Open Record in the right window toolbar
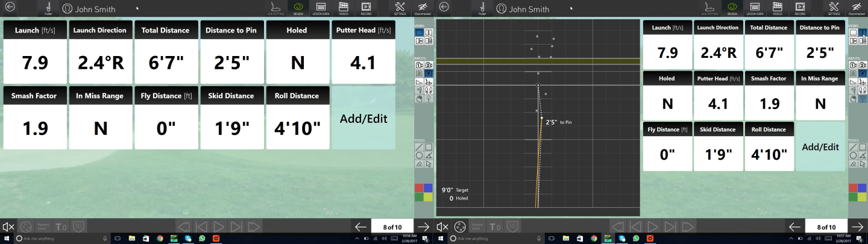Viewport: 868px width, 244px height. coord(800,8)
